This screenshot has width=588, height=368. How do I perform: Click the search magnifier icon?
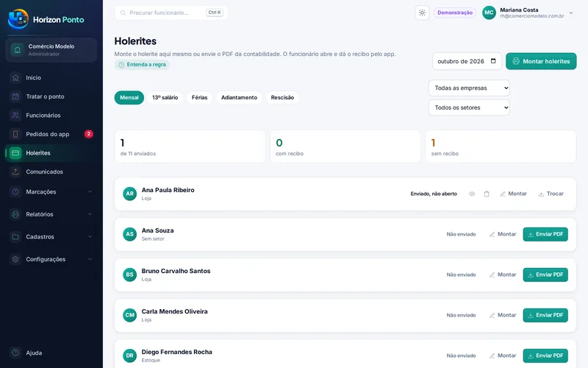(123, 13)
